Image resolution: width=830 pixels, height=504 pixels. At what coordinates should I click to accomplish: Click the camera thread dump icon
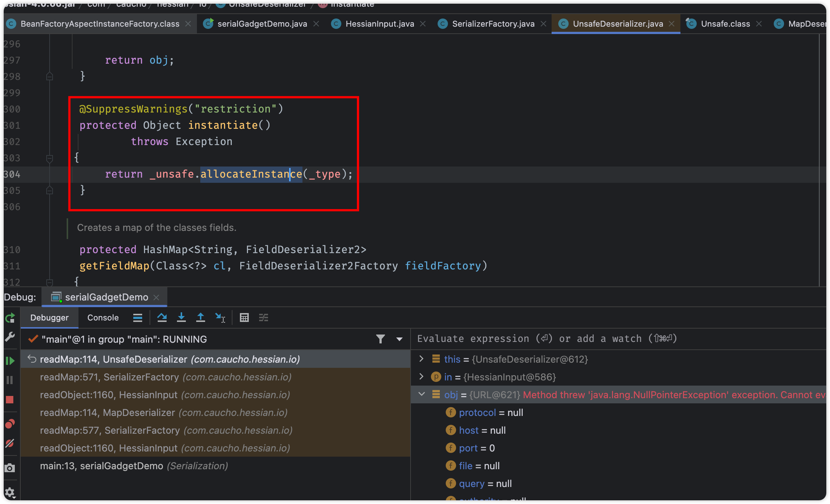(x=10, y=468)
